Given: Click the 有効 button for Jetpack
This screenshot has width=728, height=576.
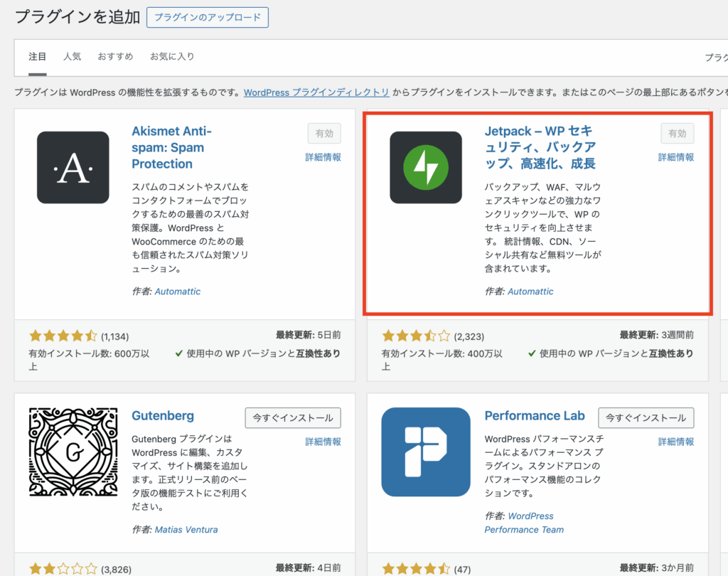Looking at the screenshot, I should coord(678,133).
